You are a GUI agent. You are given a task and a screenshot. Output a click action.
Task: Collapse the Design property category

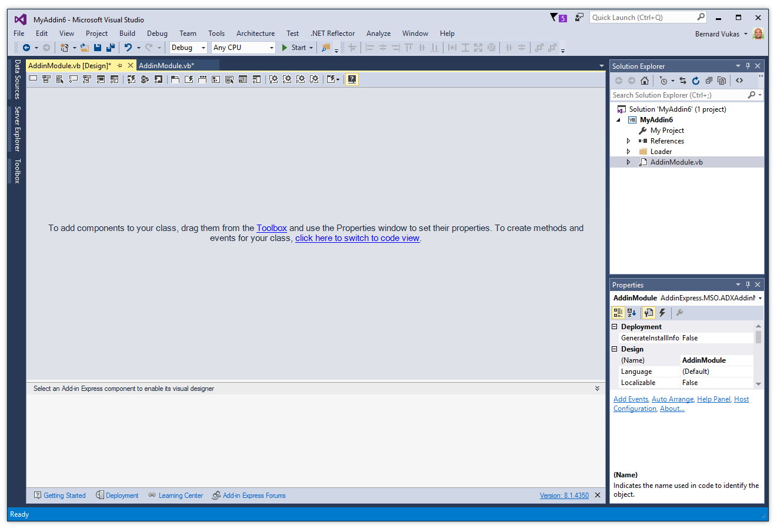pos(615,349)
